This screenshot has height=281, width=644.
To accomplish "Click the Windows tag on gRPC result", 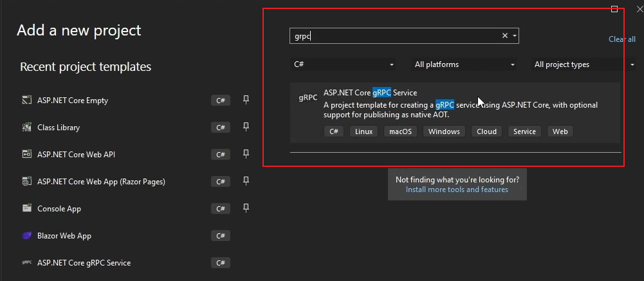I will pyautogui.click(x=444, y=131).
